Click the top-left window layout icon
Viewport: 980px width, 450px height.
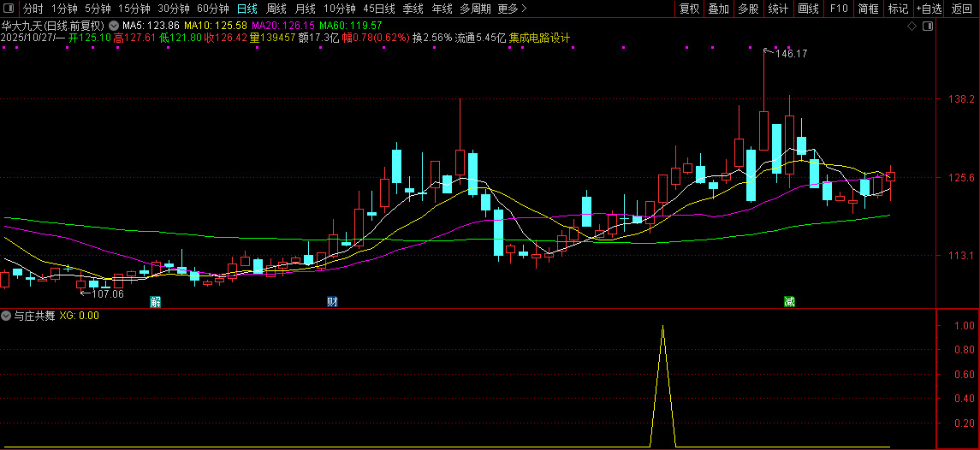9,9
